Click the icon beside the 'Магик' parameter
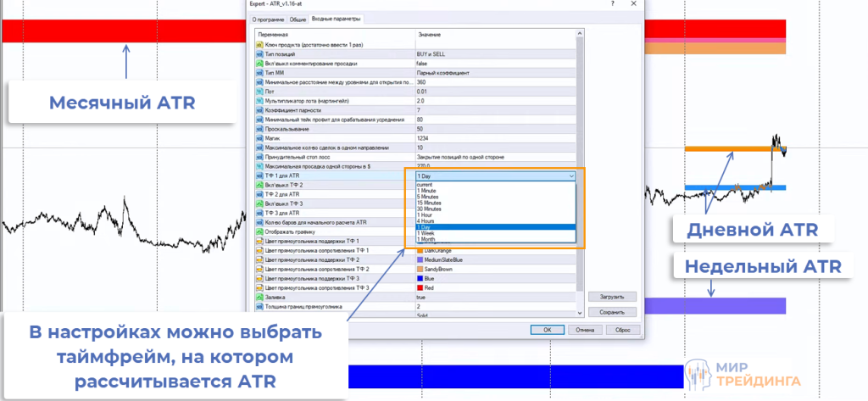868x401 pixels. tap(259, 138)
